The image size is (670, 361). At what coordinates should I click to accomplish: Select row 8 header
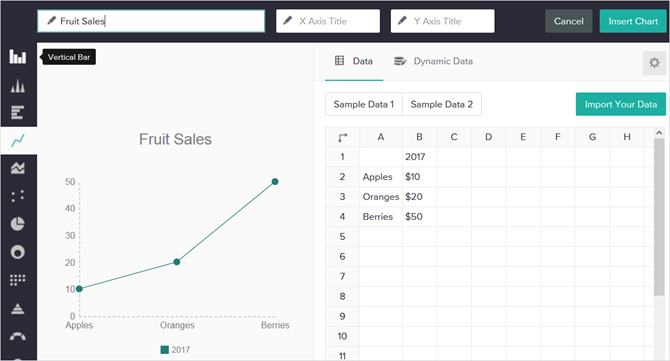pyautogui.click(x=342, y=296)
